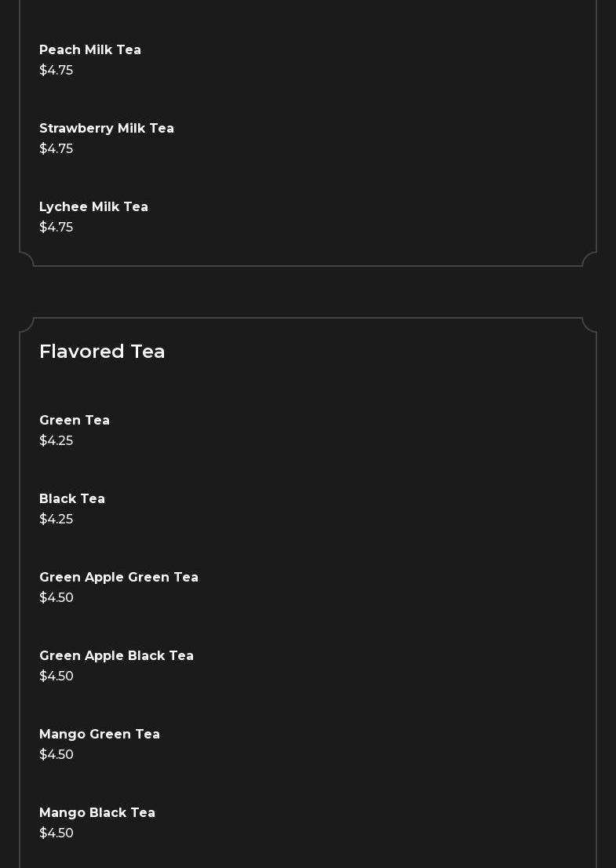This screenshot has height=868, width=616.
Task: Click the Flavored Tea section heading
Action: click(102, 352)
